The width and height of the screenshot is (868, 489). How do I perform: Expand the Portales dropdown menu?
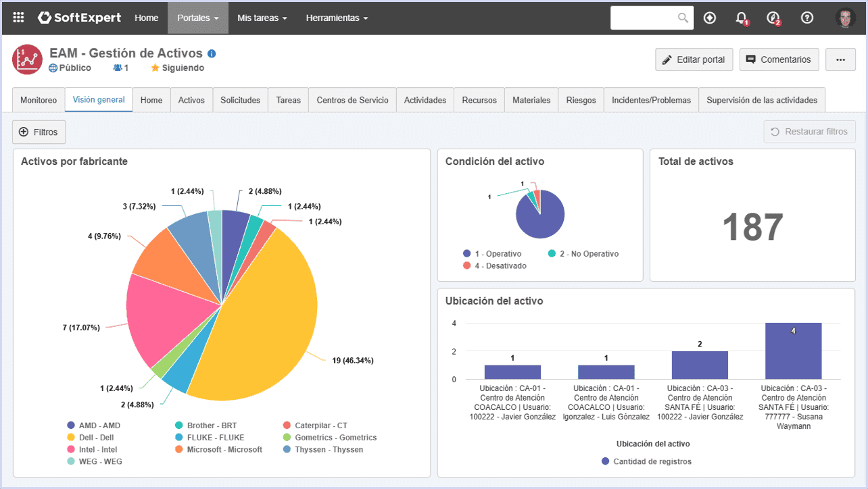pos(198,18)
